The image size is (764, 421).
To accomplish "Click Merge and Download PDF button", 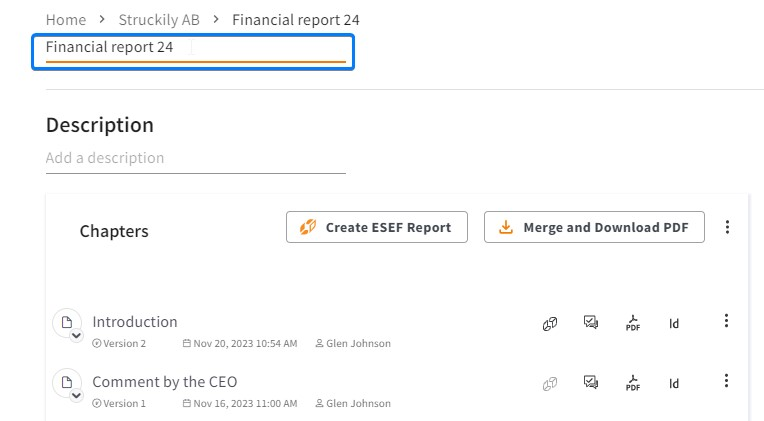I will (x=594, y=227).
